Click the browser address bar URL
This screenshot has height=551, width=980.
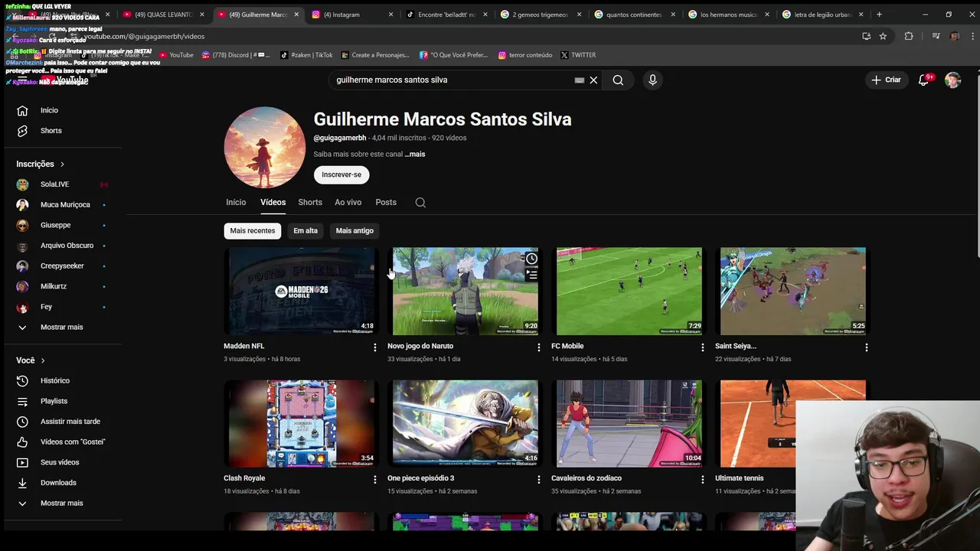click(144, 36)
